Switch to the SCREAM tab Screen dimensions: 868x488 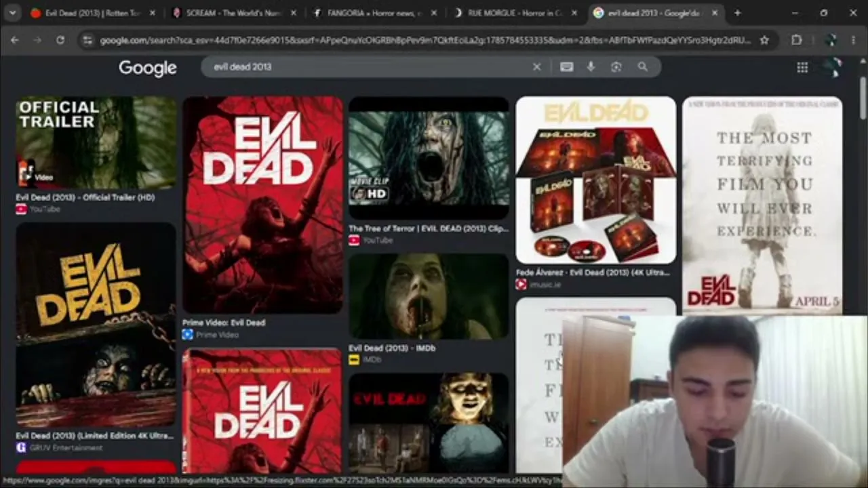click(233, 13)
